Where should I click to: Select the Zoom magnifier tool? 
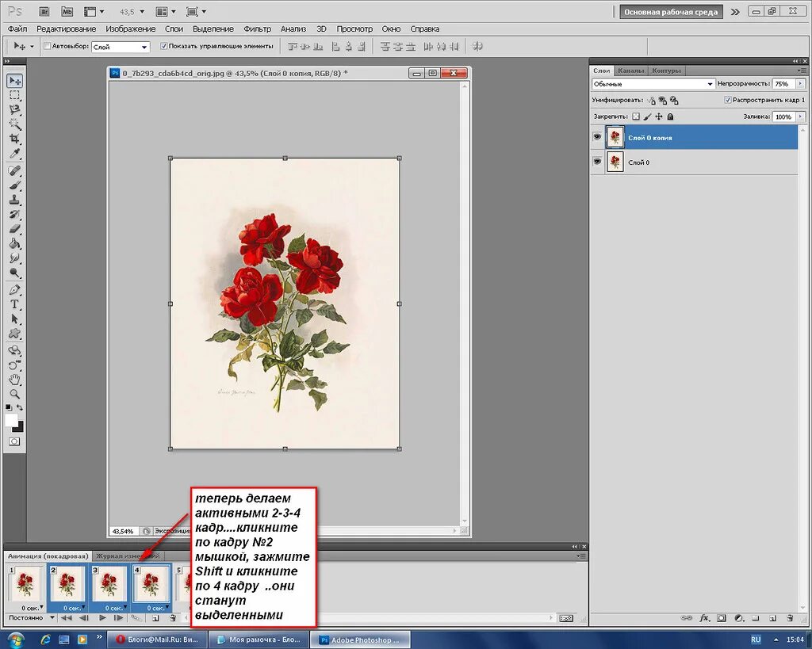(14, 395)
